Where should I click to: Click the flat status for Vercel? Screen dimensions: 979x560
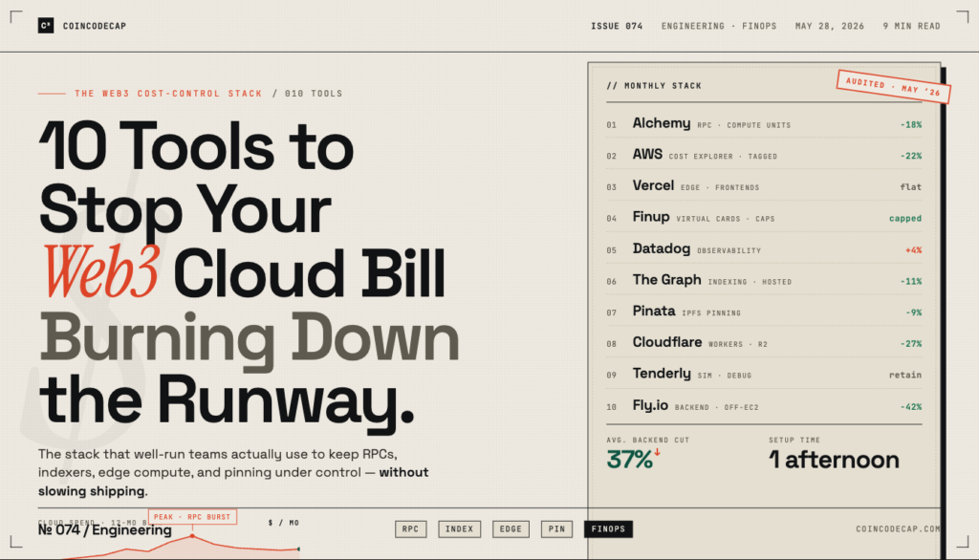click(911, 187)
